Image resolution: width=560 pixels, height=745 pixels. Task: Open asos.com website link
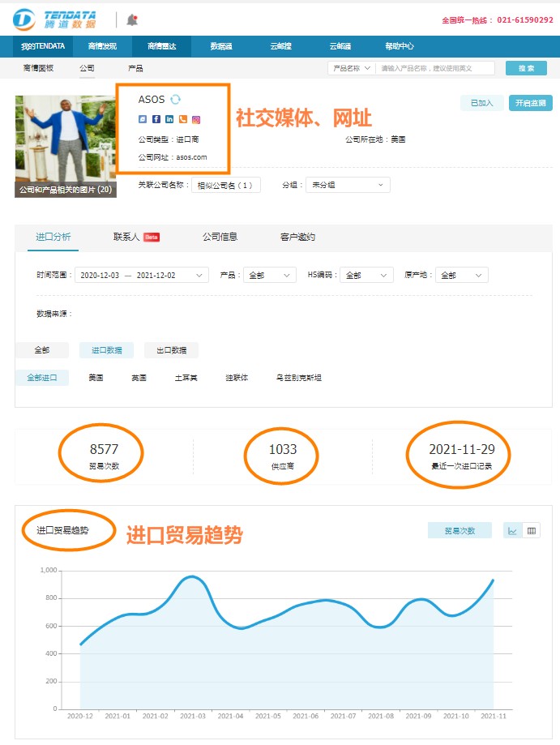[191, 157]
